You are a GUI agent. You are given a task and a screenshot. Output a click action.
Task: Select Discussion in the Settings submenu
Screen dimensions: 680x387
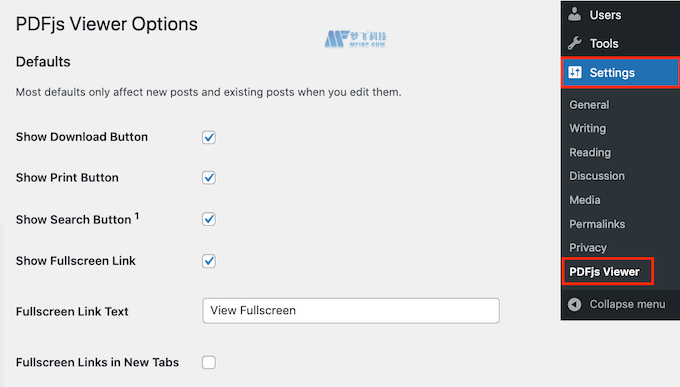pos(597,176)
